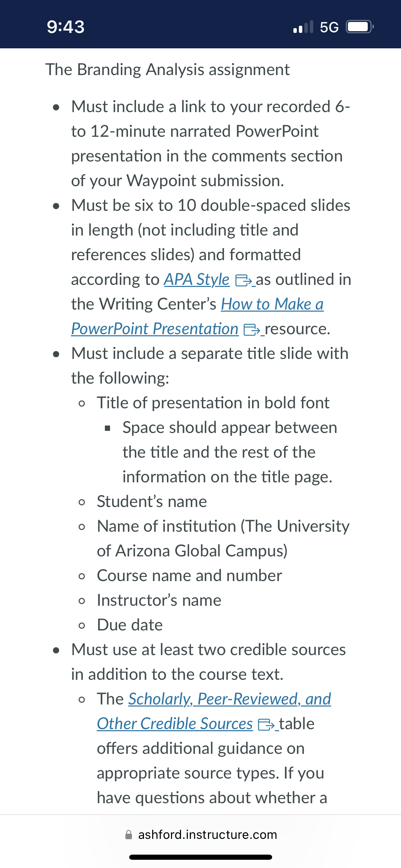Tap 'Must use at least two credible sources' text
This screenshot has height=868, width=401.
(x=208, y=650)
